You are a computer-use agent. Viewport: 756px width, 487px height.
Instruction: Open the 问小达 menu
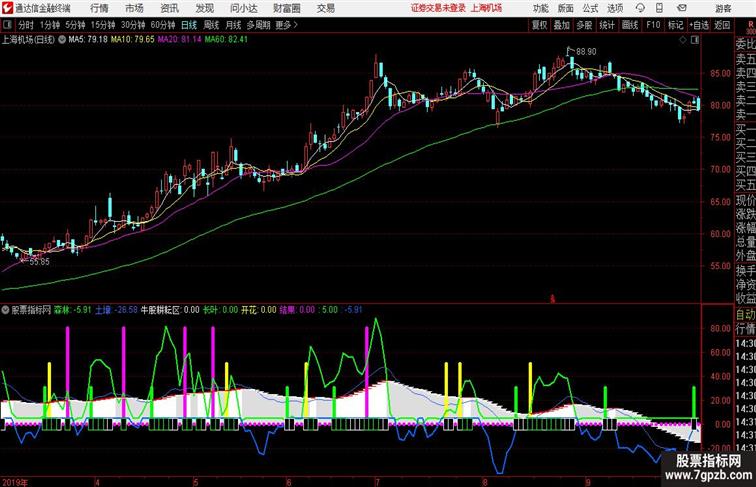point(243,8)
